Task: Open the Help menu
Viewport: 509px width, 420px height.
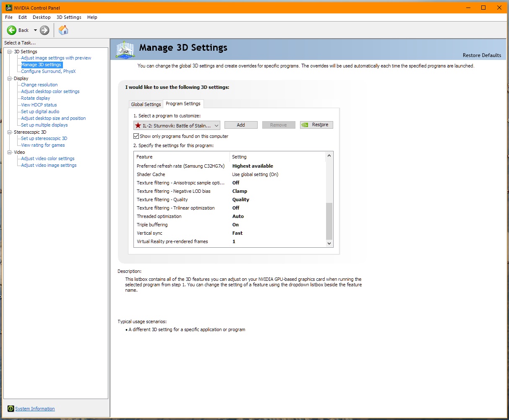Action: point(92,17)
